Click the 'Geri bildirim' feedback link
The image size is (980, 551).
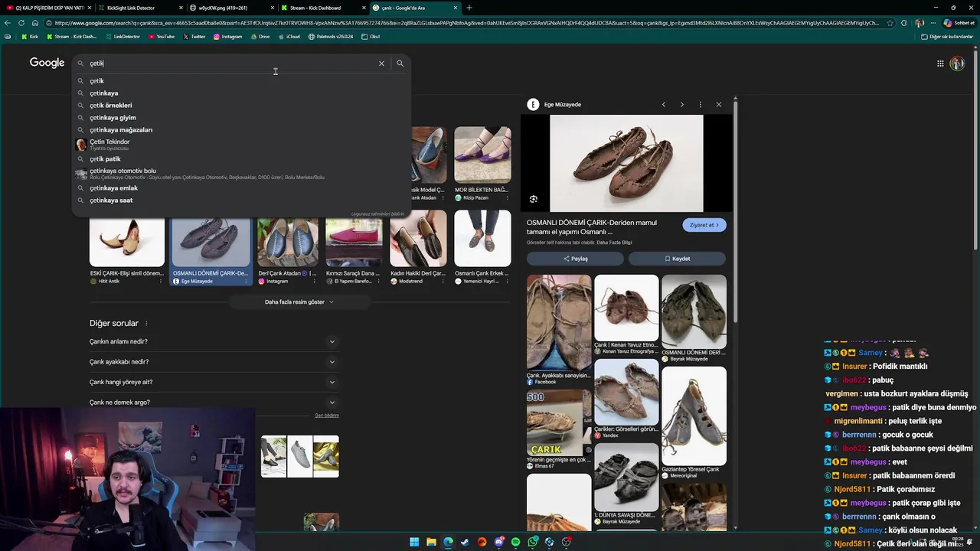pyautogui.click(x=327, y=416)
